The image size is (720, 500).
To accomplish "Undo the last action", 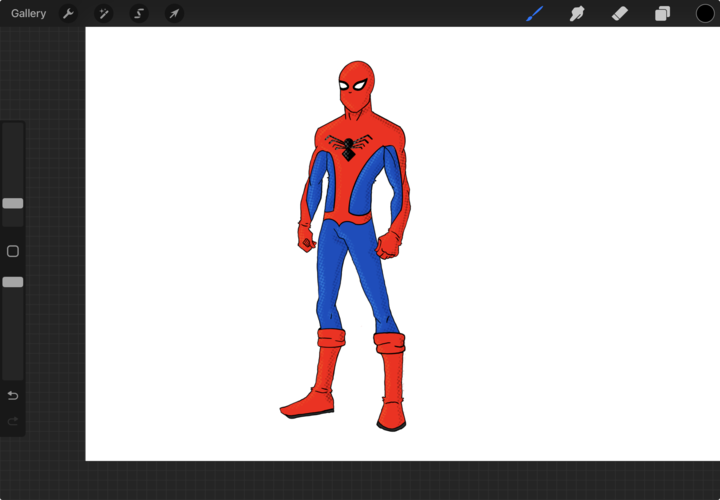I will point(13,395).
